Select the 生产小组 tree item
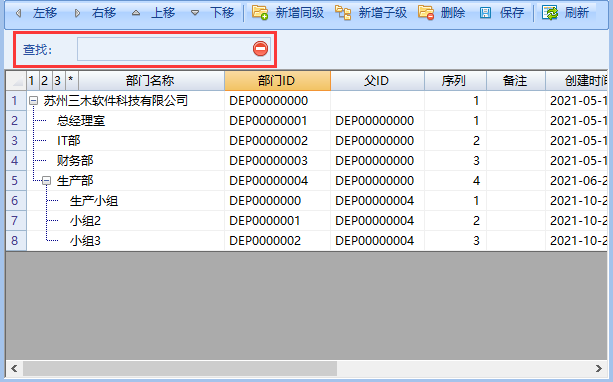Screen dimensions: 613x382 coord(94,201)
